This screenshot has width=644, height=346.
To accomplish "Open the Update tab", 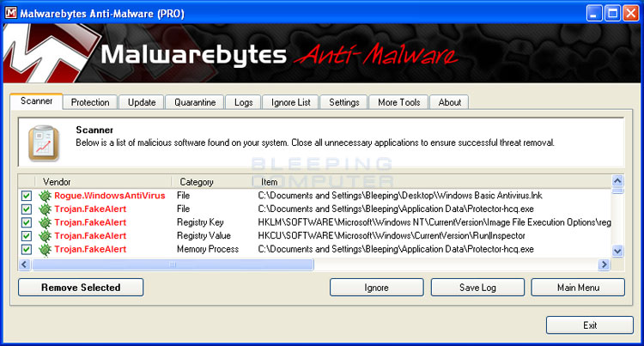I will [142, 102].
